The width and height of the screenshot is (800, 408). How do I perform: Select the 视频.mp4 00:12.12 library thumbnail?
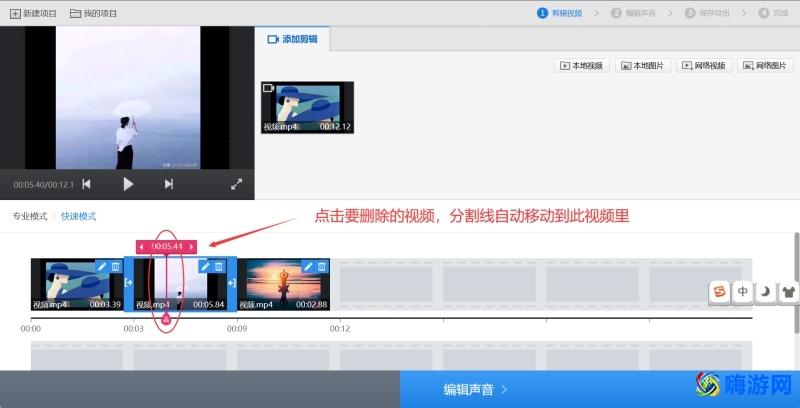pyautogui.click(x=307, y=108)
